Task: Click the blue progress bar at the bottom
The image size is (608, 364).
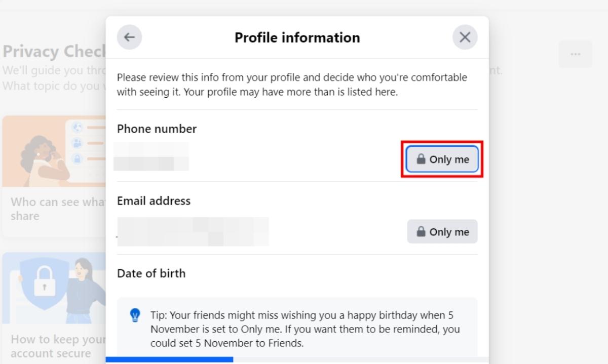Action: click(170, 361)
